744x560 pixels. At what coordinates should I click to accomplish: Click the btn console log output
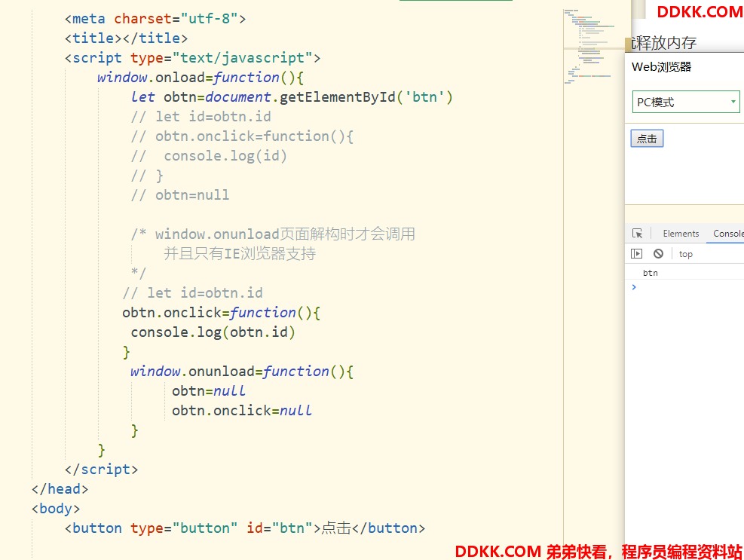(650, 273)
